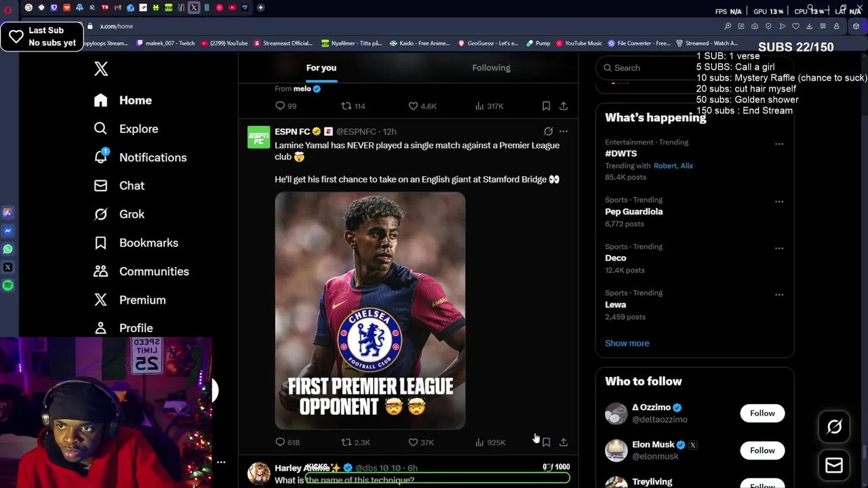This screenshot has width=868, height=488.
Task: Open Bookmarks in the sidebar
Action: (x=136, y=243)
